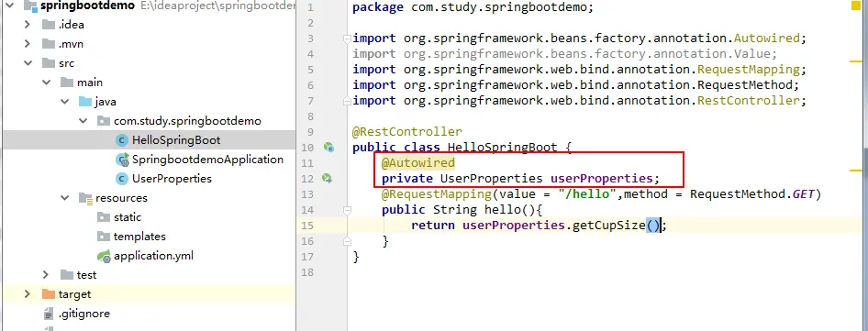868x331 pixels.
Task: Click the fold end marker at line 16
Action: (347, 241)
